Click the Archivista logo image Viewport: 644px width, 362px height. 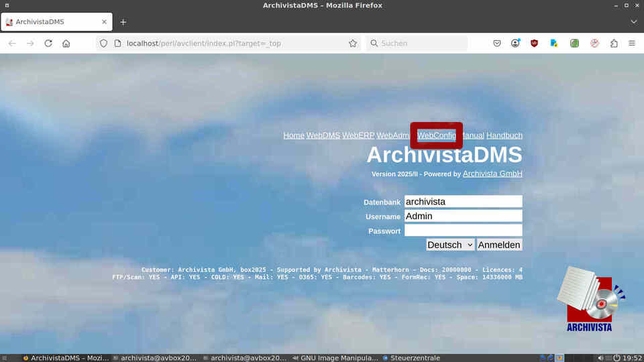tap(590, 299)
